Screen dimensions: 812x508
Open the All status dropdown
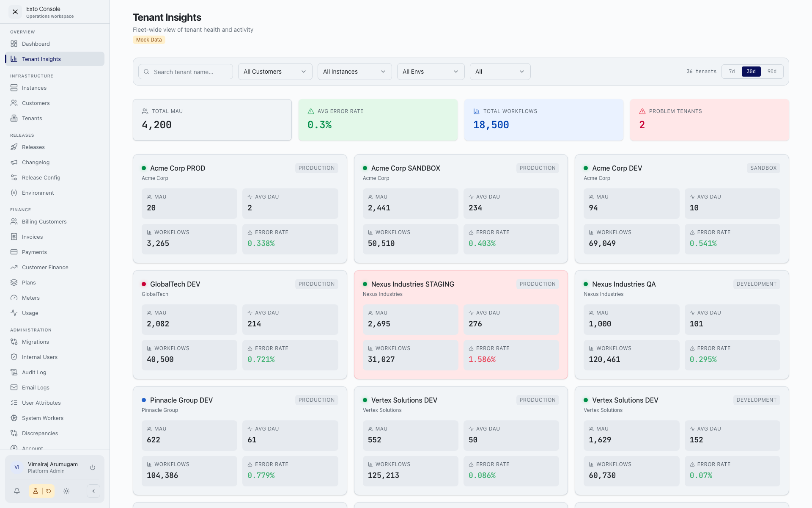[x=500, y=72]
